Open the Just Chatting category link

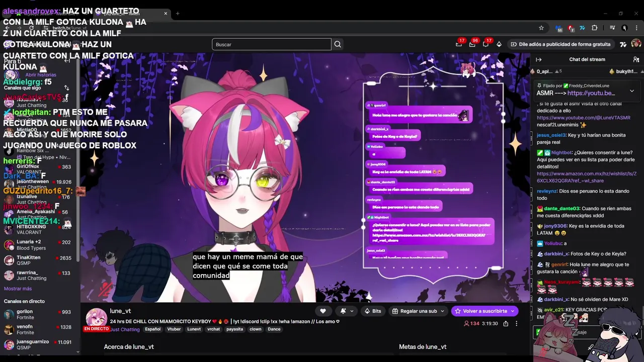(x=125, y=330)
